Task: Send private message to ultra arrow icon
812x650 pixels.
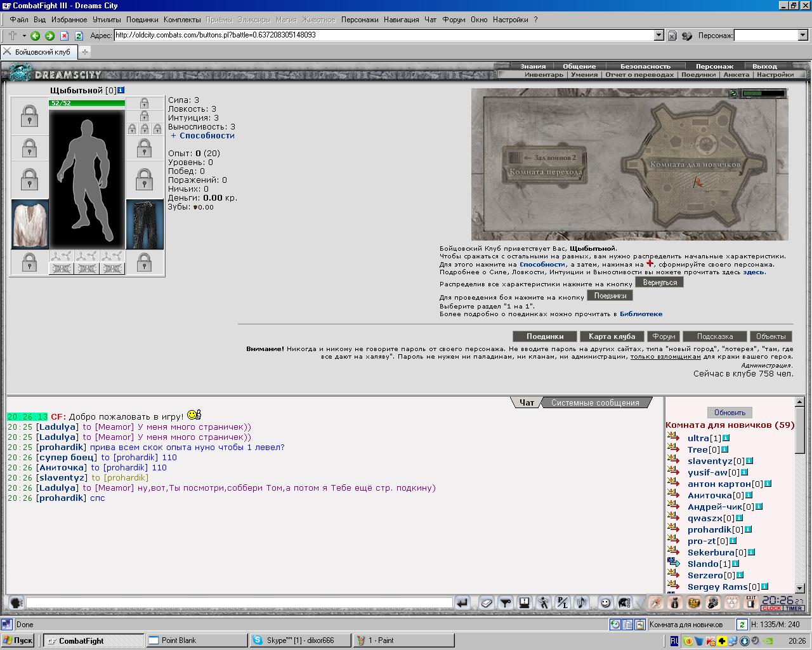Action: click(673, 436)
